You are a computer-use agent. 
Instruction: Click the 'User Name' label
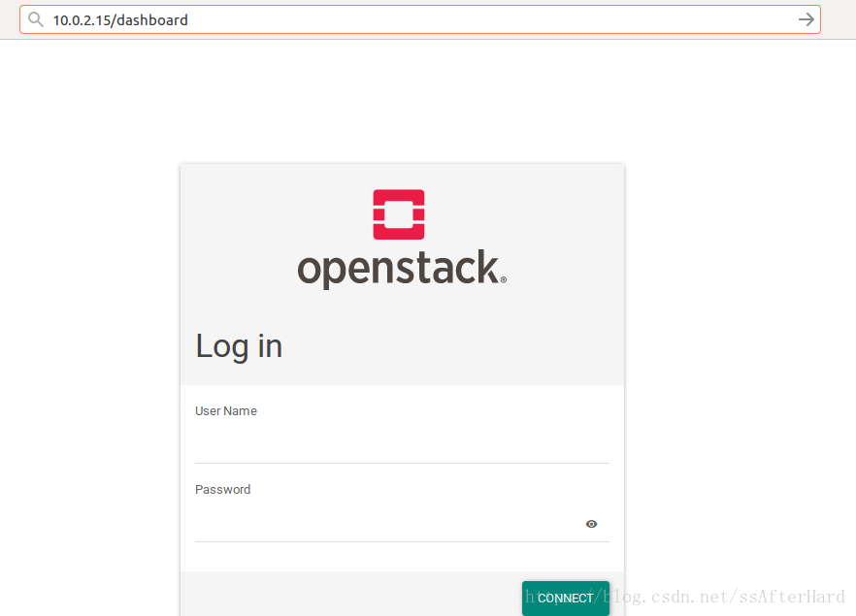click(226, 411)
